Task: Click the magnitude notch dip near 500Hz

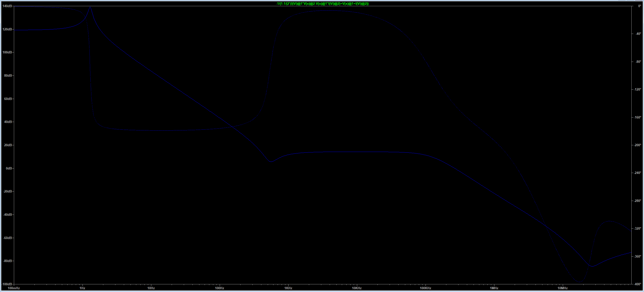Action: [x=271, y=162]
